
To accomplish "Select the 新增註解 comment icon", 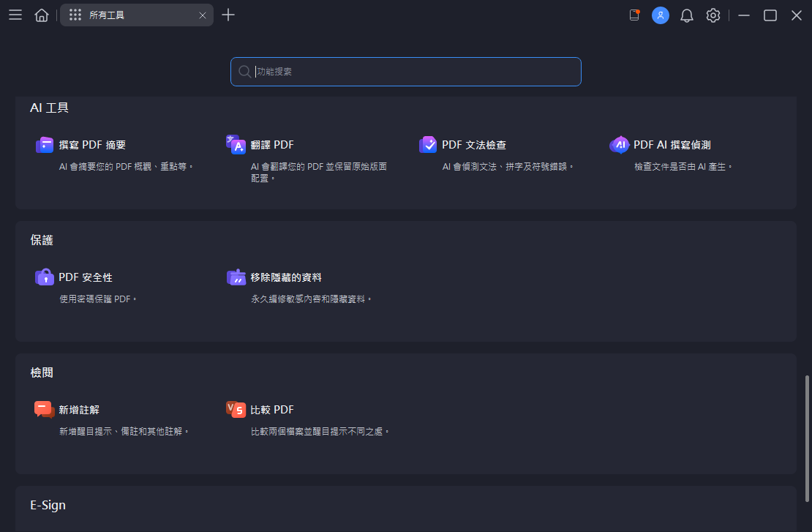I will pos(45,410).
